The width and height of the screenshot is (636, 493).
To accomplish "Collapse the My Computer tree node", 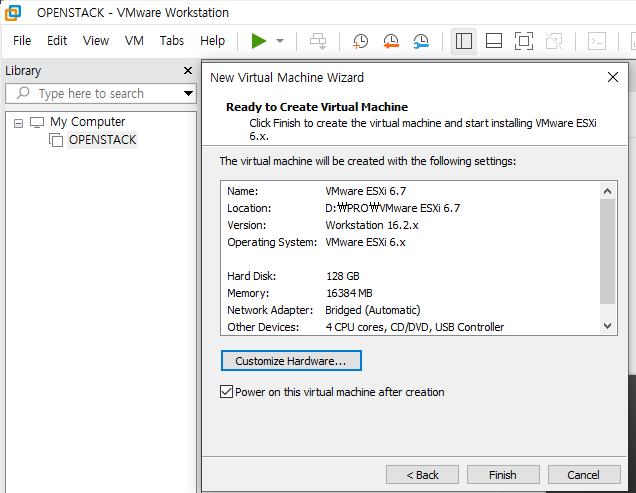I will [18, 123].
